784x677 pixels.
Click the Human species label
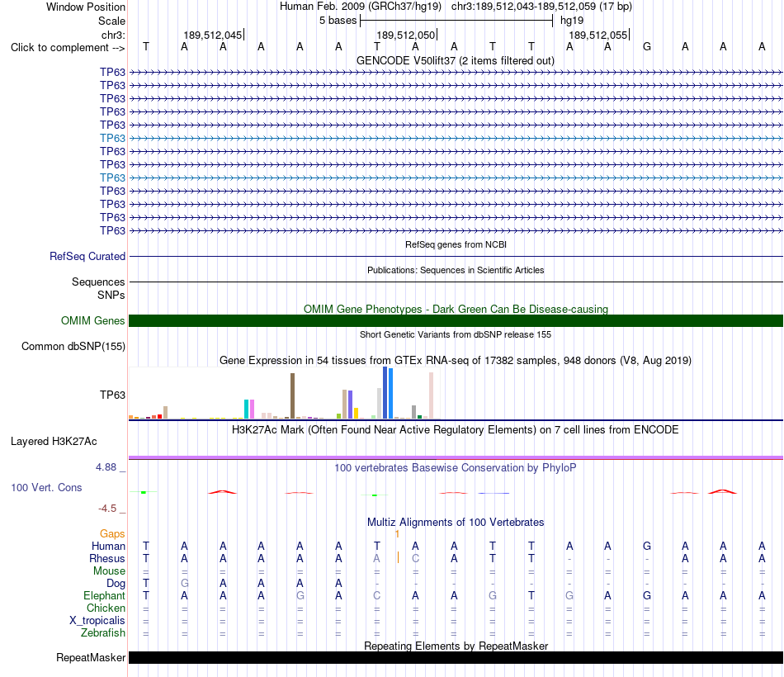click(x=108, y=546)
